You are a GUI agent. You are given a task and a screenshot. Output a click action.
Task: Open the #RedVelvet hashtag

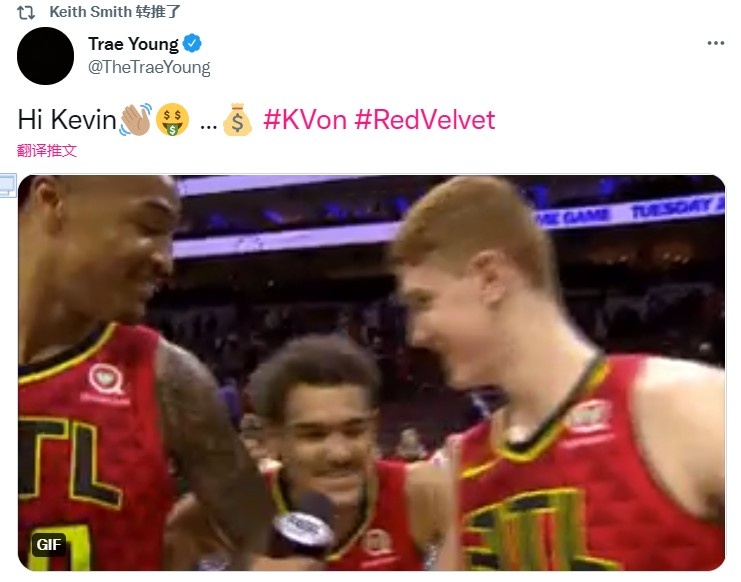424,120
